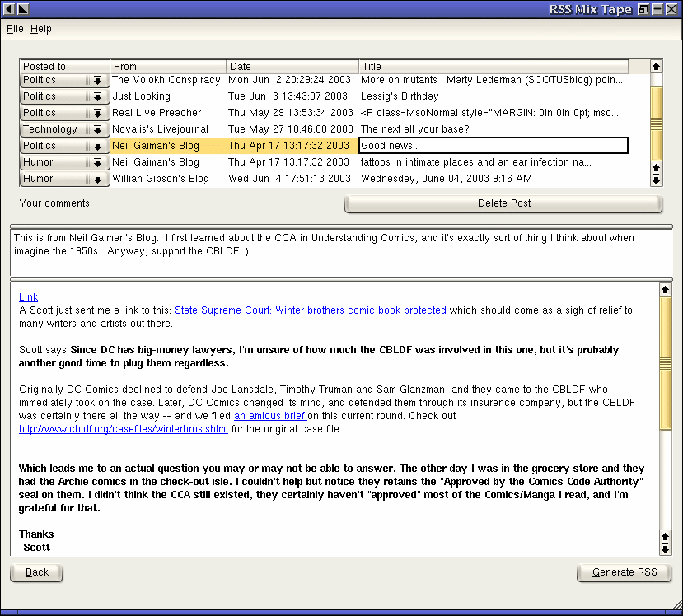Screen dimensions: 683x616
Task: Click post list scrollbar page-up arrow
Action: [x=656, y=168]
